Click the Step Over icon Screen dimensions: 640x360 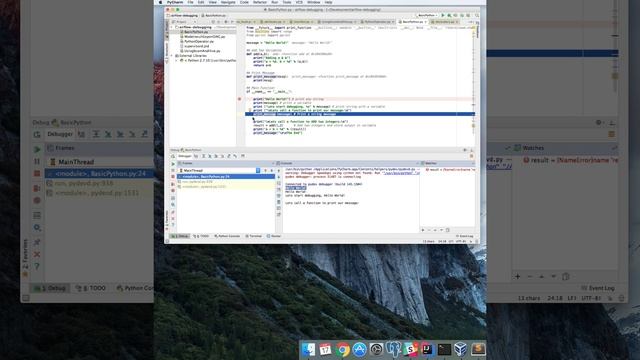203,156
